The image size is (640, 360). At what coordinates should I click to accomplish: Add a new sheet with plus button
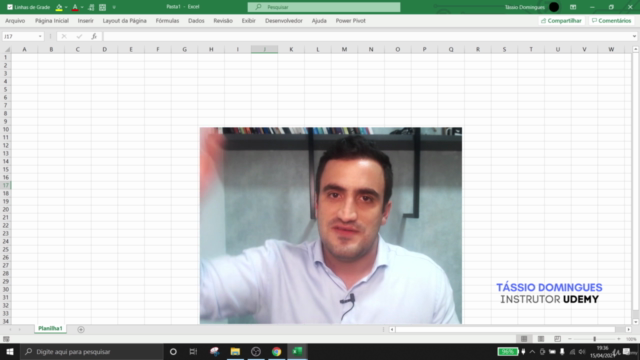(81, 329)
